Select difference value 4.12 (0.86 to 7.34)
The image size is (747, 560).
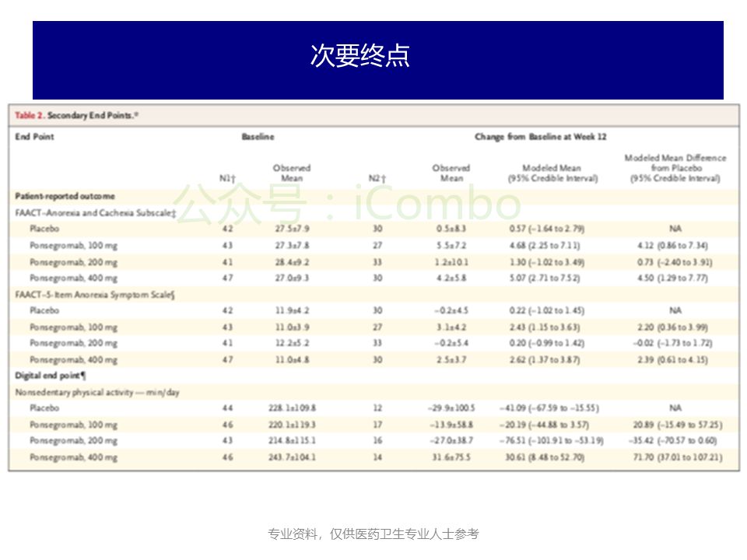click(672, 245)
